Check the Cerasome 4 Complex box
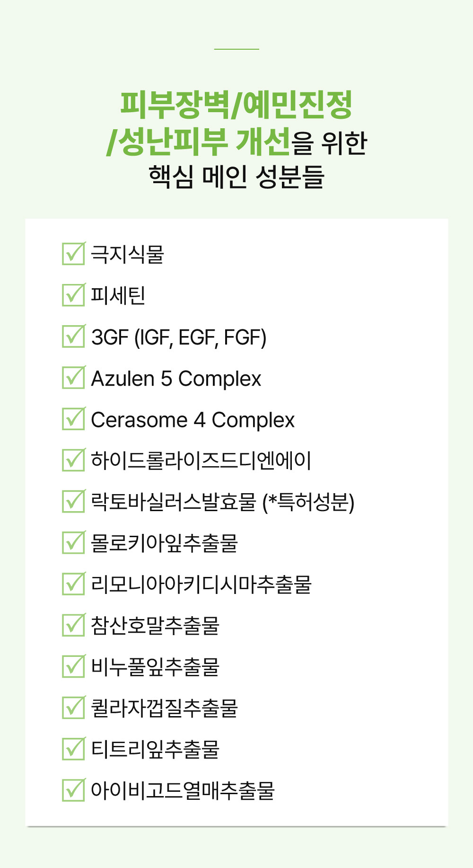 coord(74,419)
